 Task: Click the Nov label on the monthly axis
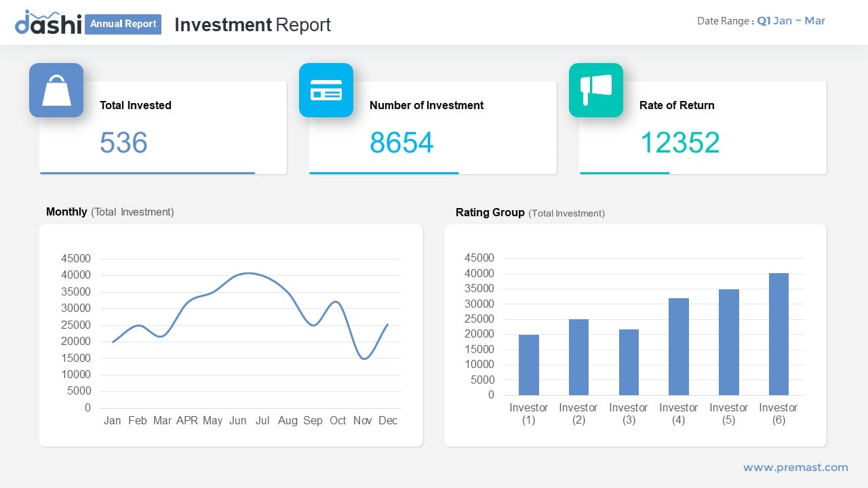pyautogui.click(x=363, y=420)
